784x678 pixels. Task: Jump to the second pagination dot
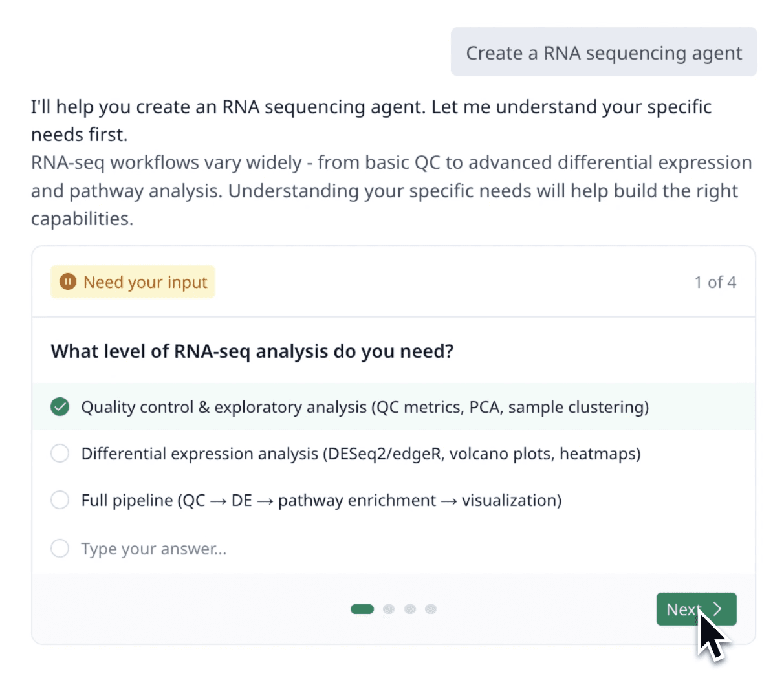(x=389, y=609)
